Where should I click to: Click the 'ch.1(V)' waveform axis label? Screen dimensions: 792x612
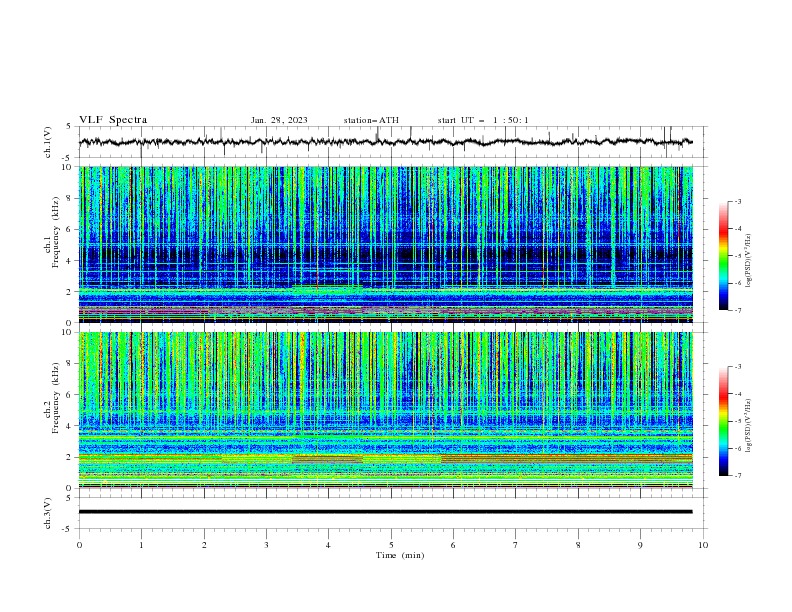pos(48,142)
